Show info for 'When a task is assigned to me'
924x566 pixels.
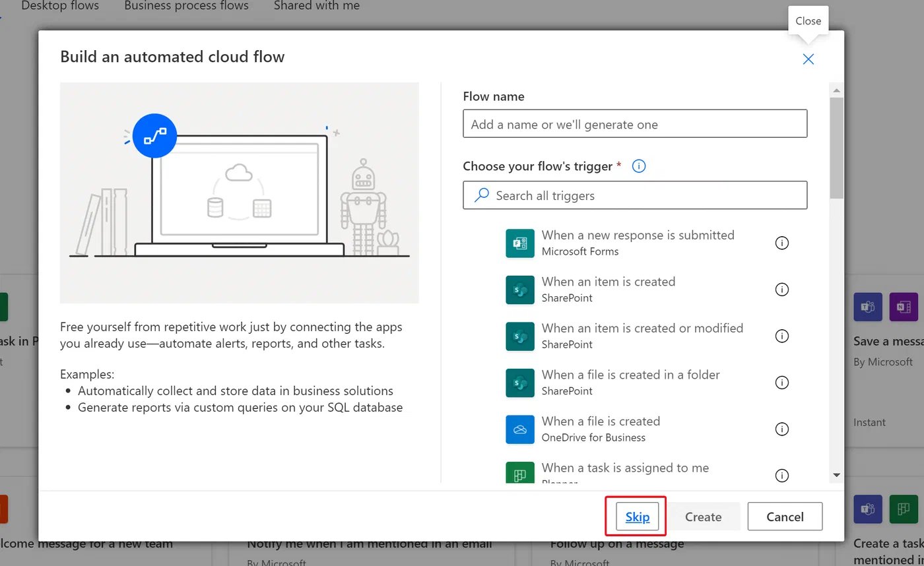(x=782, y=476)
